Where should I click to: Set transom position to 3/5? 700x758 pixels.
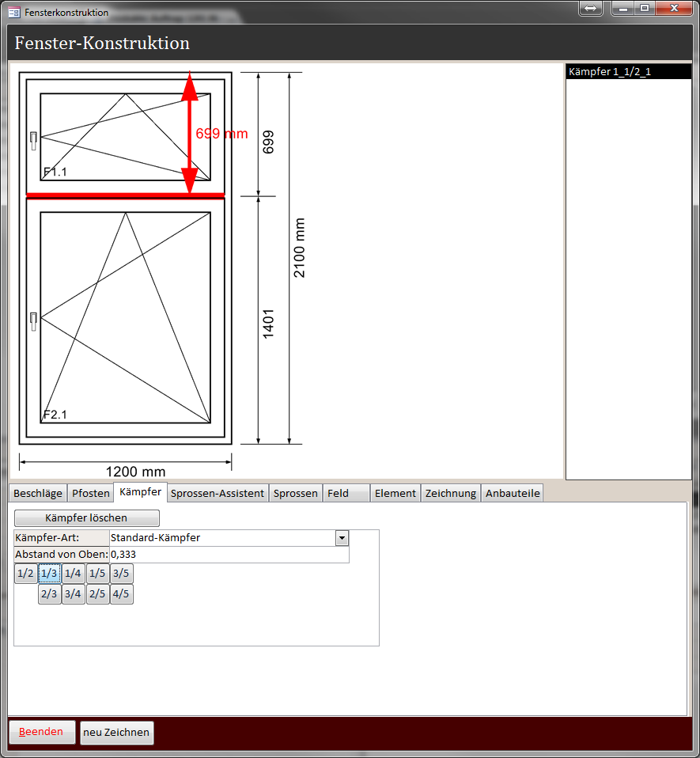click(121, 574)
